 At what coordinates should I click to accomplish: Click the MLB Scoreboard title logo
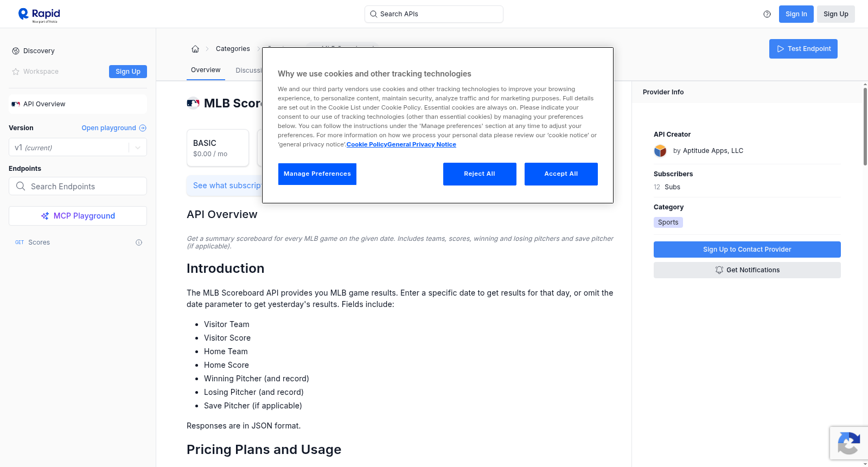[x=193, y=103]
